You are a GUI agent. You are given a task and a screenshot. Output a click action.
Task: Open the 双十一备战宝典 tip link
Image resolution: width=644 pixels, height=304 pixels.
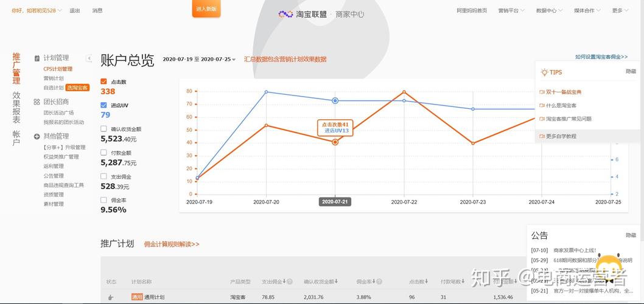click(x=564, y=92)
